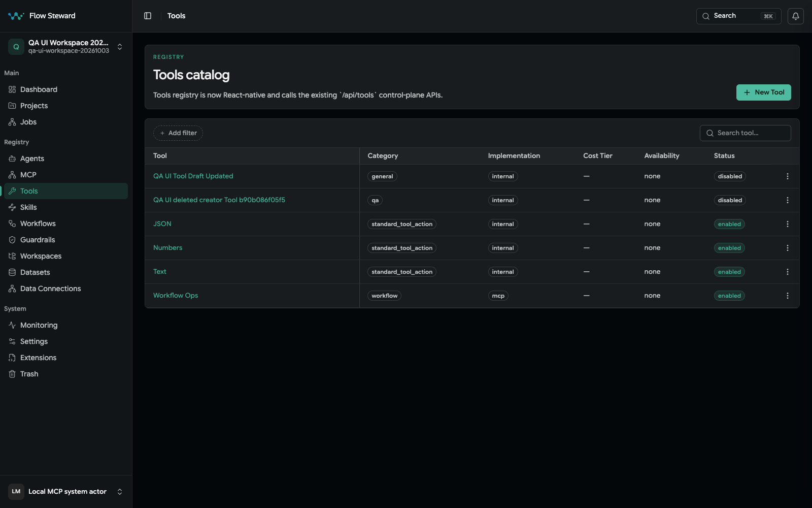Click the qa category badge
Viewport: 812px width, 508px height.
(x=375, y=200)
